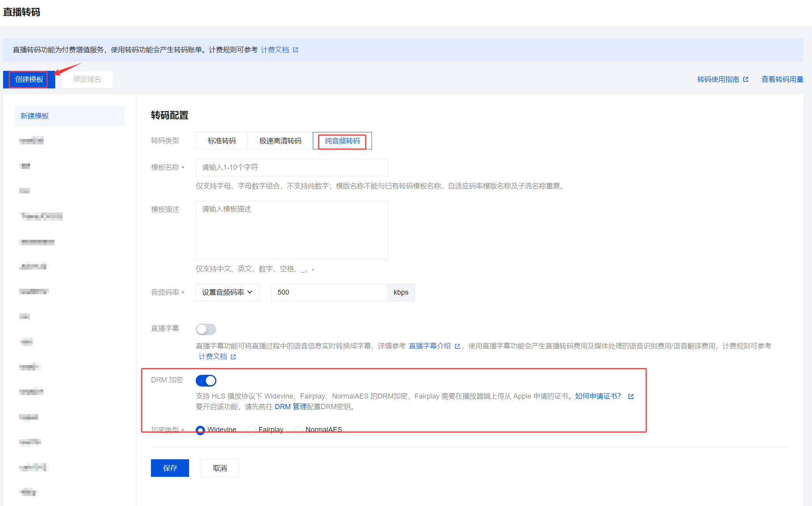
Task: Click external-link icon beside lower 计费文档
Action: coord(233,357)
